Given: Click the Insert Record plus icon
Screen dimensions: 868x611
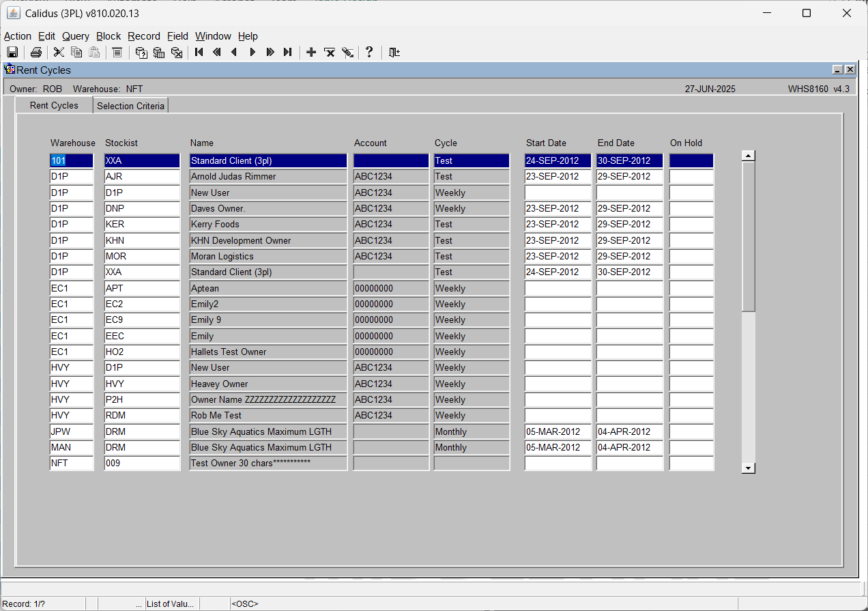Looking at the screenshot, I should (x=311, y=53).
